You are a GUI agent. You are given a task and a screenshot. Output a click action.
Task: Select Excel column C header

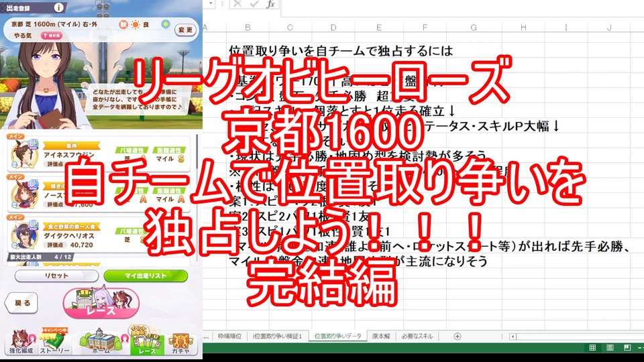pos(290,27)
